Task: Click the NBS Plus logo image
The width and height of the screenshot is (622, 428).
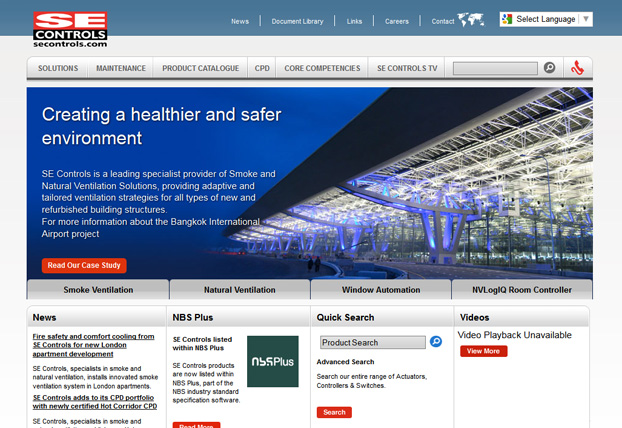Action: coord(273,361)
